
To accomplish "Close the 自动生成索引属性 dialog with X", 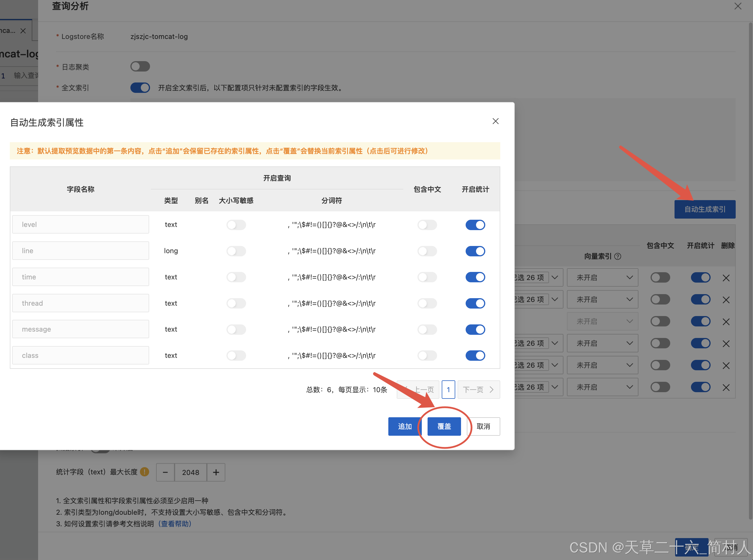I will click(x=495, y=121).
